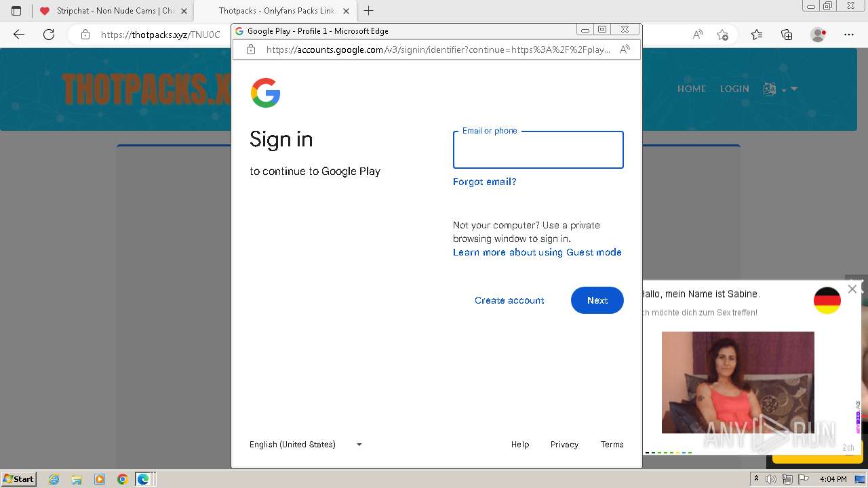The width and height of the screenshot is (868, 488).
Task: Open the English (United States) language dropdown
Action: (307, 445)
